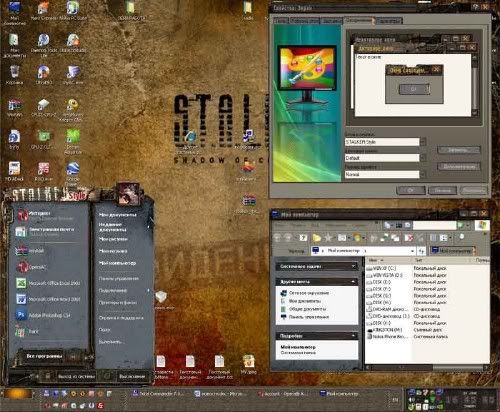Click search field in explorer top toolbar

coord(434,226)
